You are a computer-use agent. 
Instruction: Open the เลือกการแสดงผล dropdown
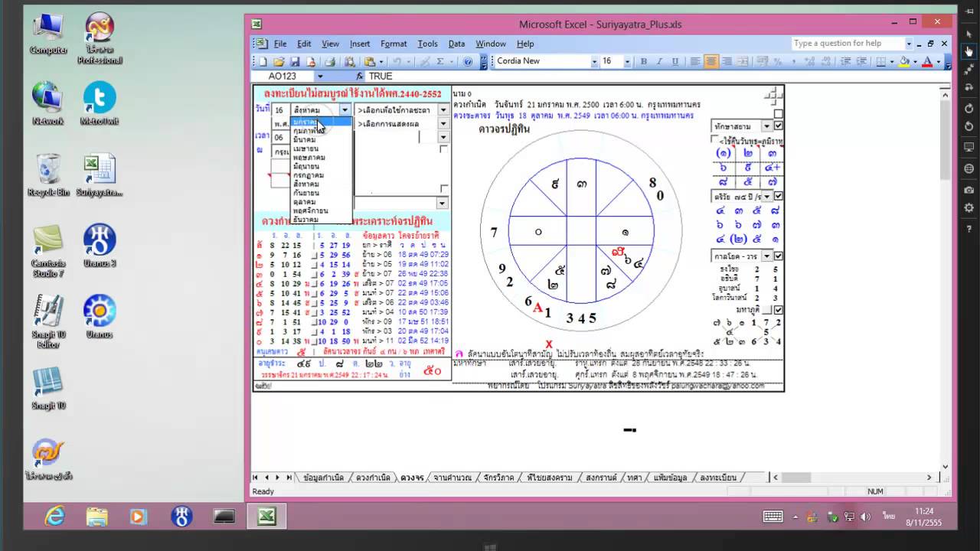[443, 123]
